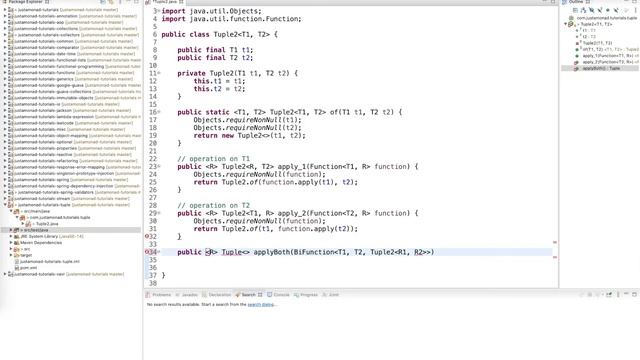This screenshot has height=360, width=640.
Task: Switch to the Problems tab
Action: (x=159, y=295)
